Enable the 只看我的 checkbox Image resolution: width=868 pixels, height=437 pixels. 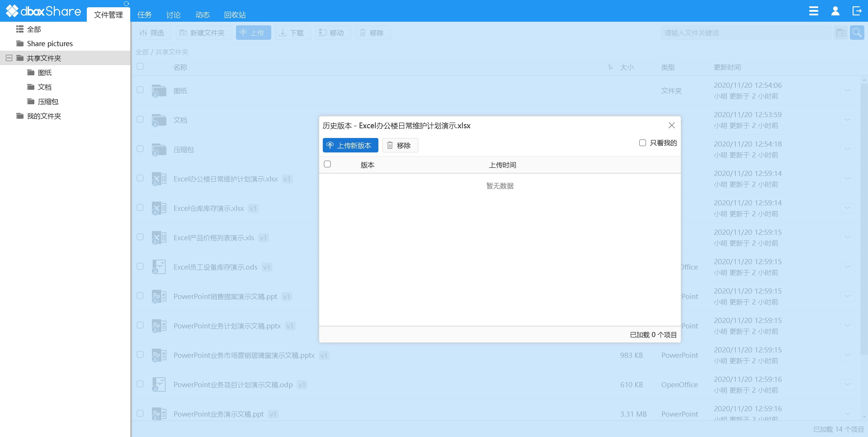coord(643,143)
